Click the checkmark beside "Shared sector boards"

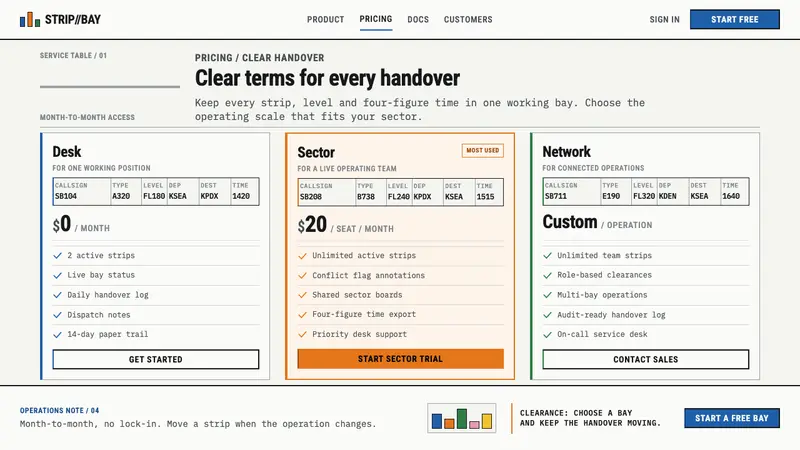click(303, 295)
